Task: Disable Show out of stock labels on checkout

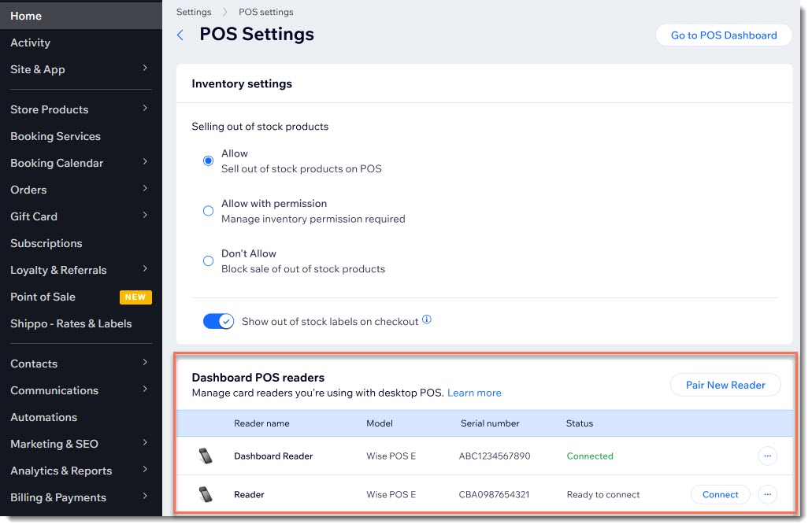Action: (218, 320)
